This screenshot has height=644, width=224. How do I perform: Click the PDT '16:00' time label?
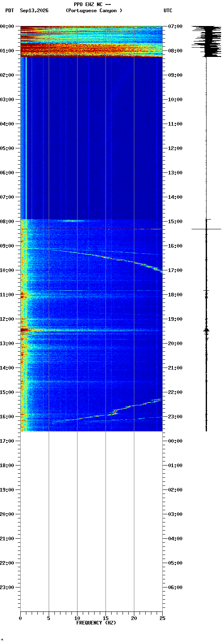tap(7, 416)
